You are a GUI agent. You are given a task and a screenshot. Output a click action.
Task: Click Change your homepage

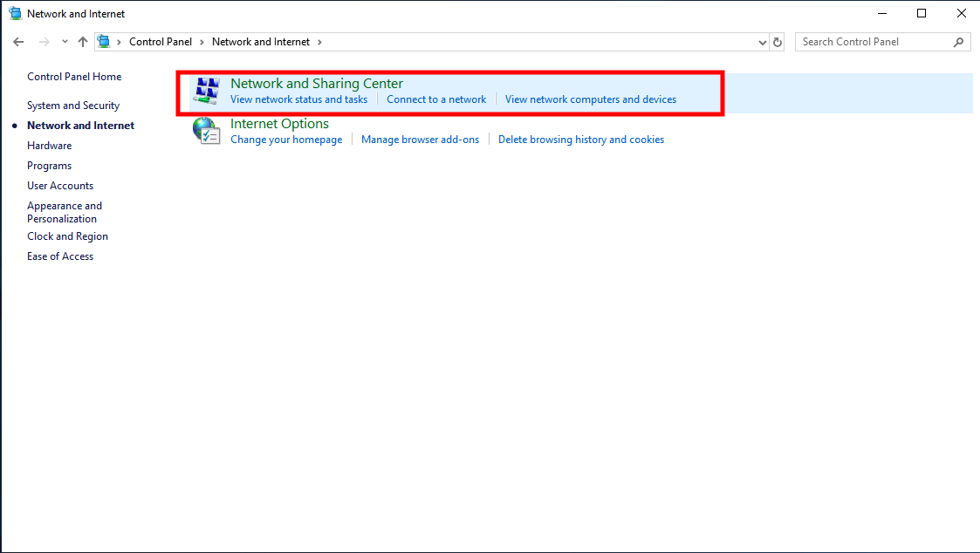286,140
